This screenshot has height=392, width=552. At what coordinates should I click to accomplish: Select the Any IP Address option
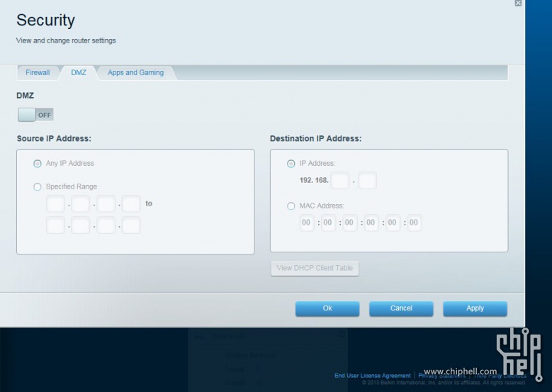38,164
